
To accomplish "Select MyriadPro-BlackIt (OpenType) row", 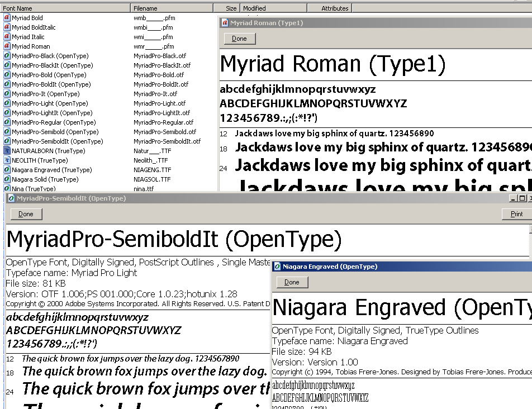I will click(x=53, y=65).
